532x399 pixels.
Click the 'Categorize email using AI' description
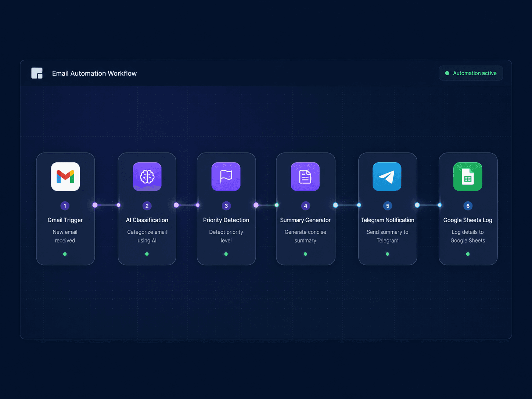(x=147, y=236)
